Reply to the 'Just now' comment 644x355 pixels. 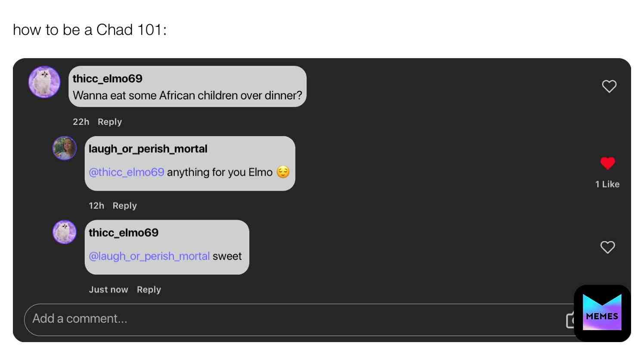pyautogui.click(x=149, y=290)
